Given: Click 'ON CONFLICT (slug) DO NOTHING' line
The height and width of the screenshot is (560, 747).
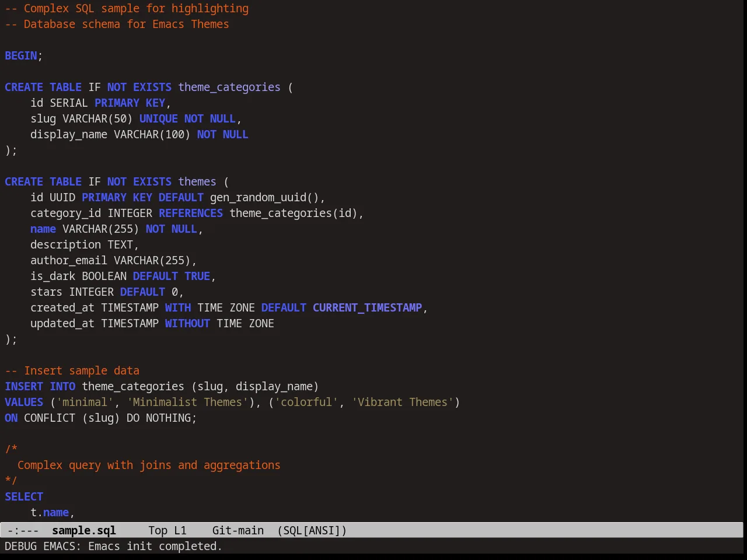Looking at the screenshot, I should point(101,418).
